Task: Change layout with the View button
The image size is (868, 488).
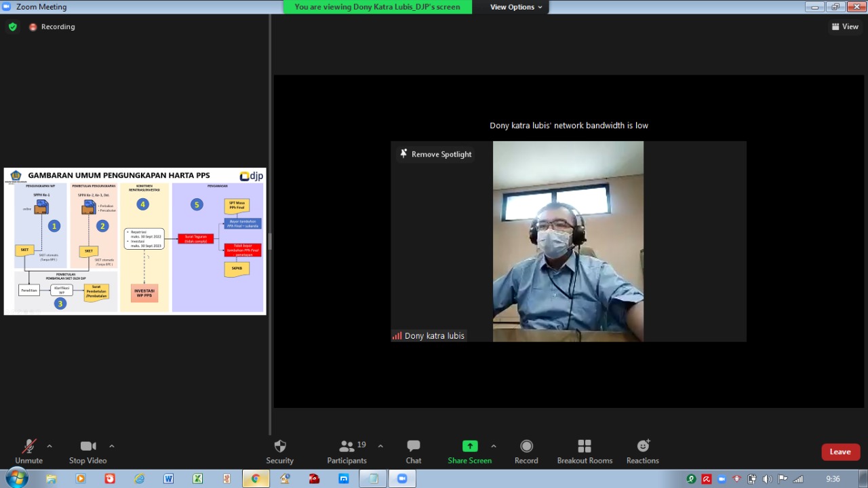Action: (x=845, y=26)
